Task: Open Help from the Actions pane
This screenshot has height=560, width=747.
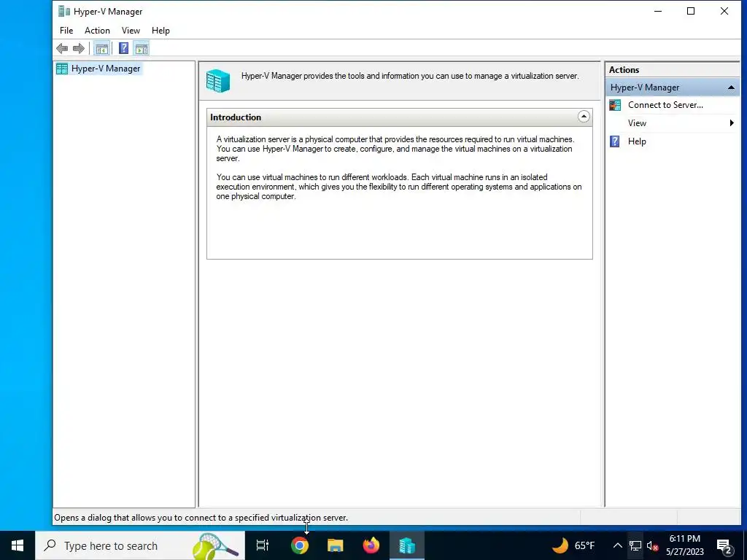Action: coord(636,141)
